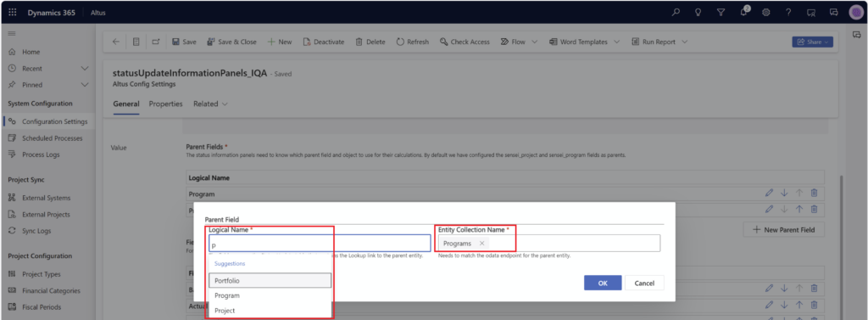Click Deactivate in the command bar
The height and width of the screenshot is (320, 868).
coord(323,42)
